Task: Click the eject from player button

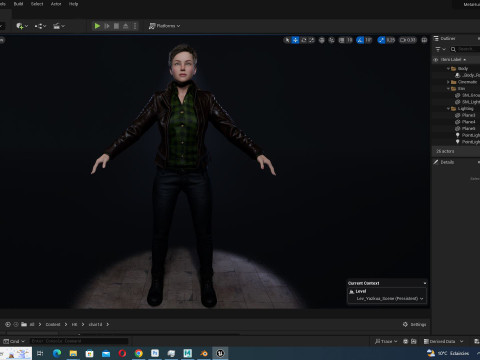Action: click(x=126, y=26)
